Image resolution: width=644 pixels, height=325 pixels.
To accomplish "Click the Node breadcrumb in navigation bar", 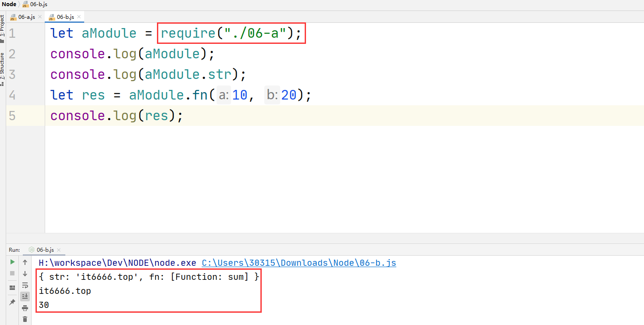I will pos(9,4).
